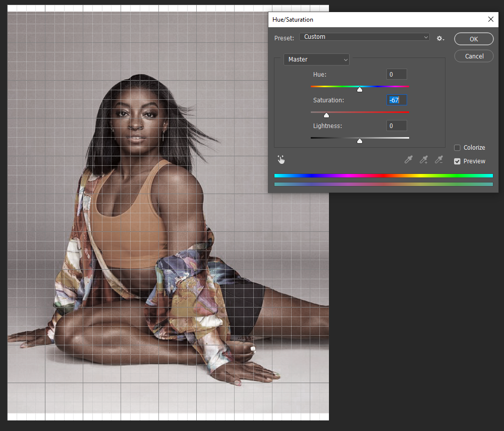Open the Preset dropdown showing Custom
The width and height of the screenshot is (504, 431).
point(364,37)
